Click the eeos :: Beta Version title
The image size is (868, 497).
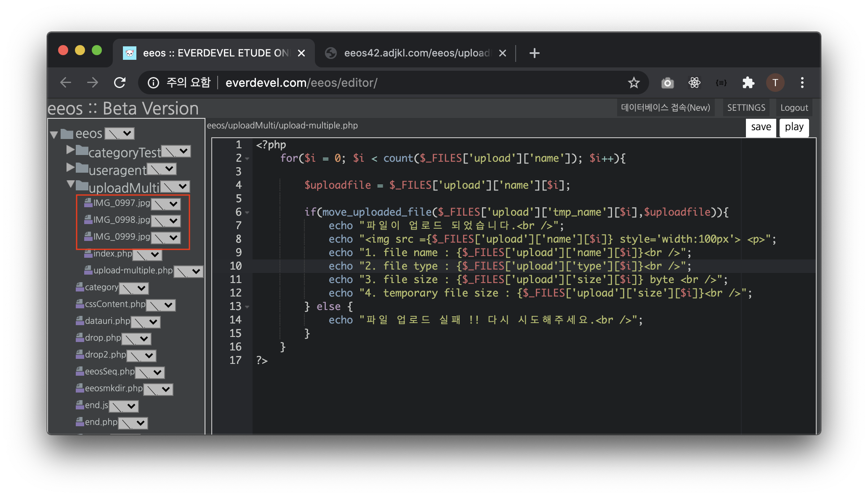point(123,109)
